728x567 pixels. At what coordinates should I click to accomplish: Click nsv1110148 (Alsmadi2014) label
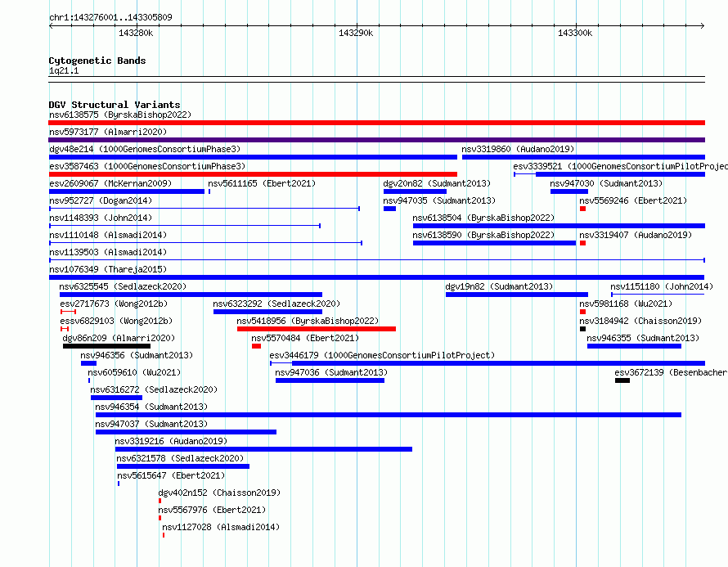coord(108,235)
